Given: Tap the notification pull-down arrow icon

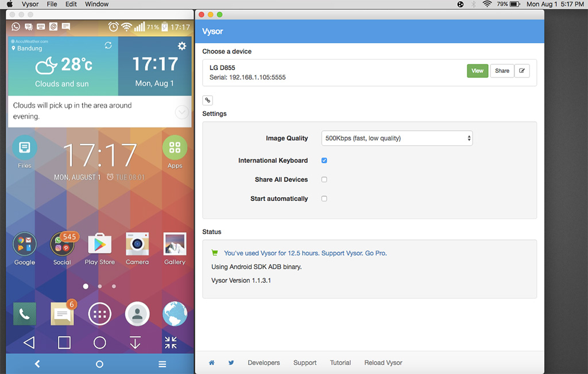Looking at the screenshot, I should [135, 342].
